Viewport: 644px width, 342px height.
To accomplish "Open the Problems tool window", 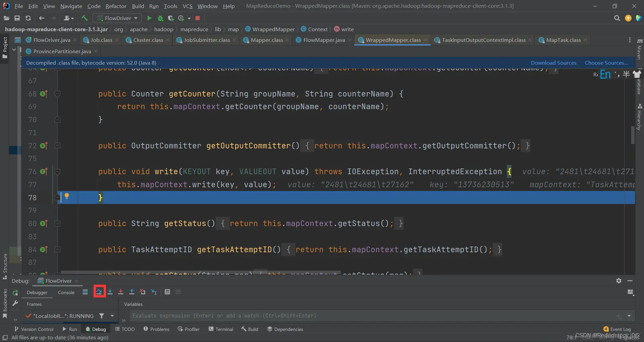I will coord(156,329).
